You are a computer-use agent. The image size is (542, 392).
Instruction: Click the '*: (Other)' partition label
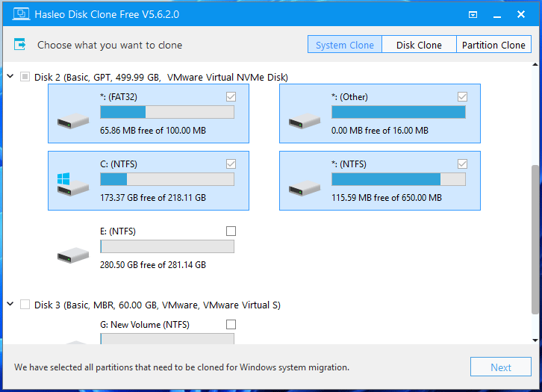(349, 97)
